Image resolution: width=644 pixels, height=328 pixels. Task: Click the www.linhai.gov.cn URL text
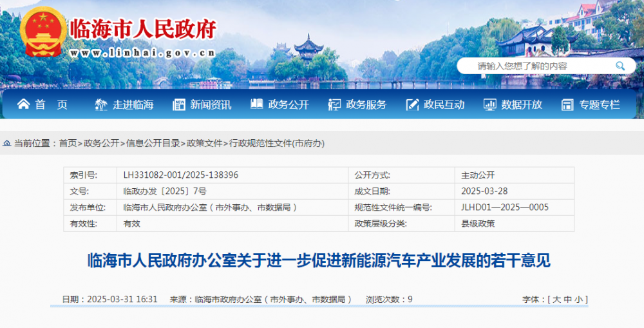point(142,53)
